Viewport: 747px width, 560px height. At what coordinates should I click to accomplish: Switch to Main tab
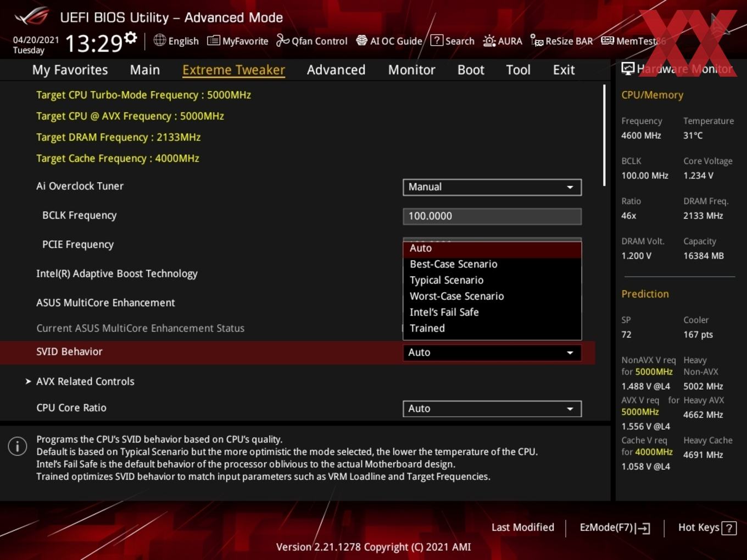click(145, 70)
